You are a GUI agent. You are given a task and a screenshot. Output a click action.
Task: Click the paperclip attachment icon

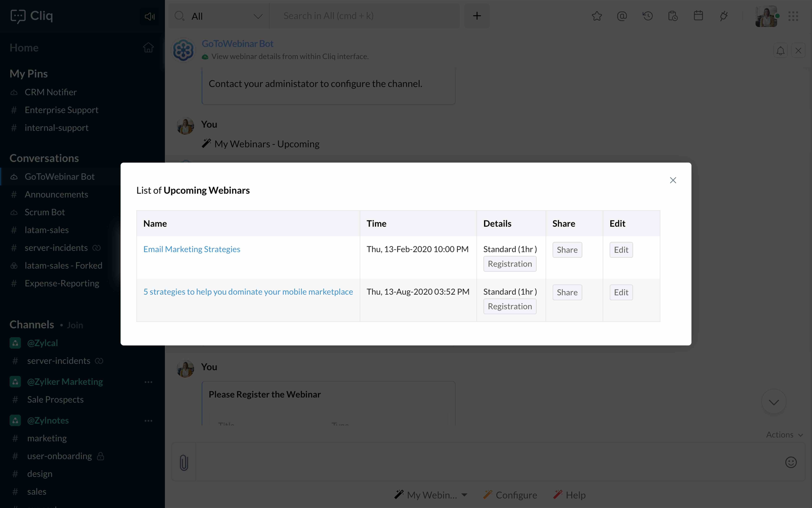[x=184, y=462]
